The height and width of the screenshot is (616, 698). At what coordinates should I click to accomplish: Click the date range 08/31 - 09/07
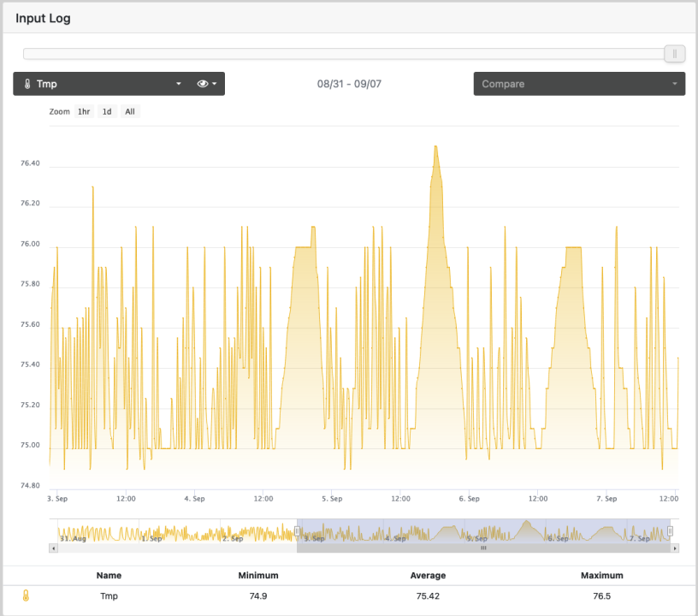click(349, 84)
